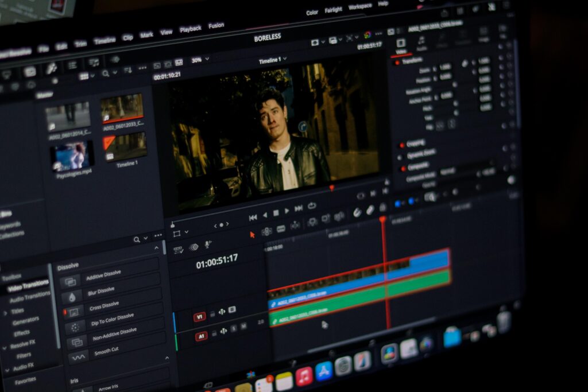
Task: Jump to first frame using skip-back icon
Action: click(253, 218)
